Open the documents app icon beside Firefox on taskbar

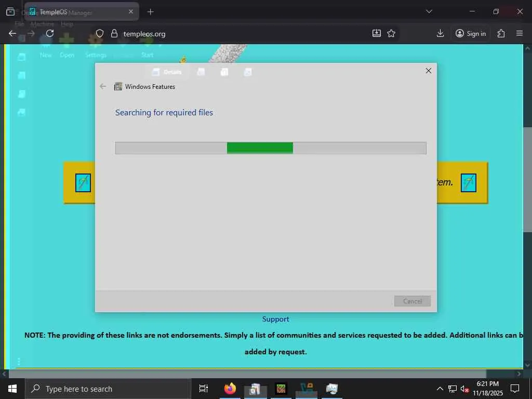point(255,389)
